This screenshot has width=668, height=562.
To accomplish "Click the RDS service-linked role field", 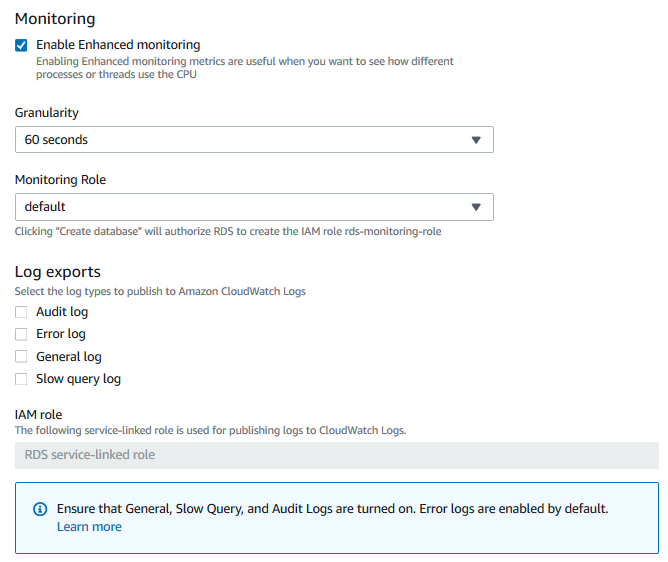I will (336, 455).
